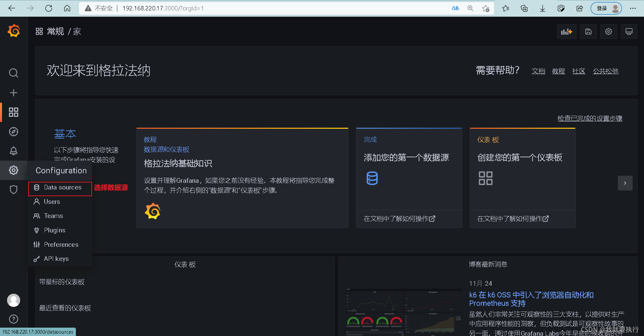Click the 登录 browser profile button
Viewport: 644px width, 336px height.
606,8
